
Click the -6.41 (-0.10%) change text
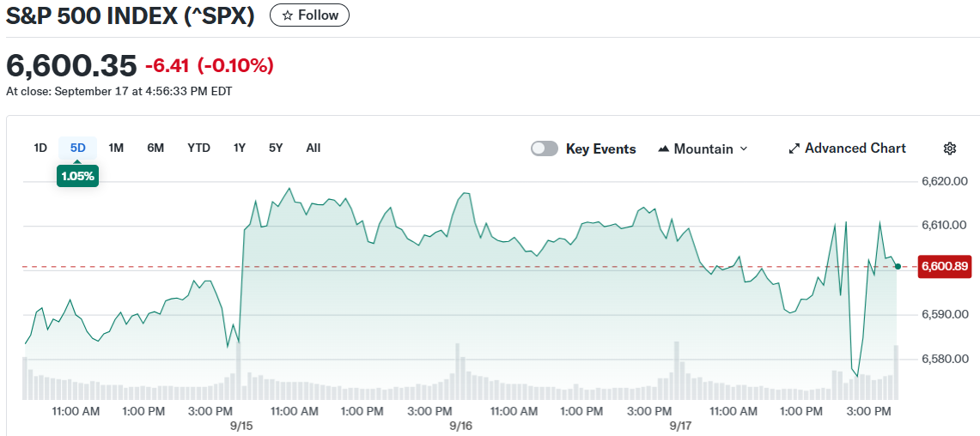[x=210, y=65]
